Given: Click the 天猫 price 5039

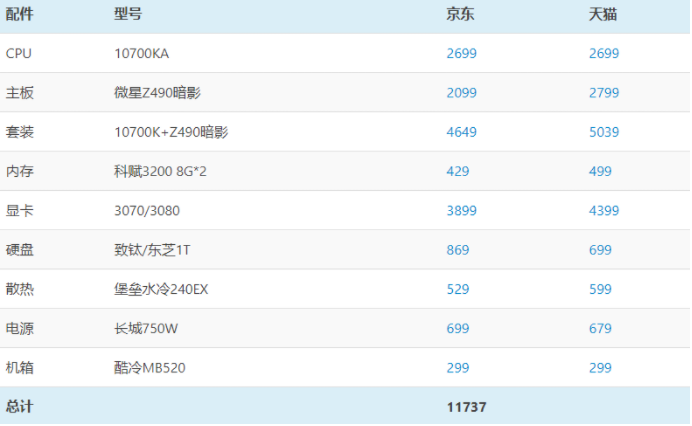Looking at the screenshot, I should (604, 132).
